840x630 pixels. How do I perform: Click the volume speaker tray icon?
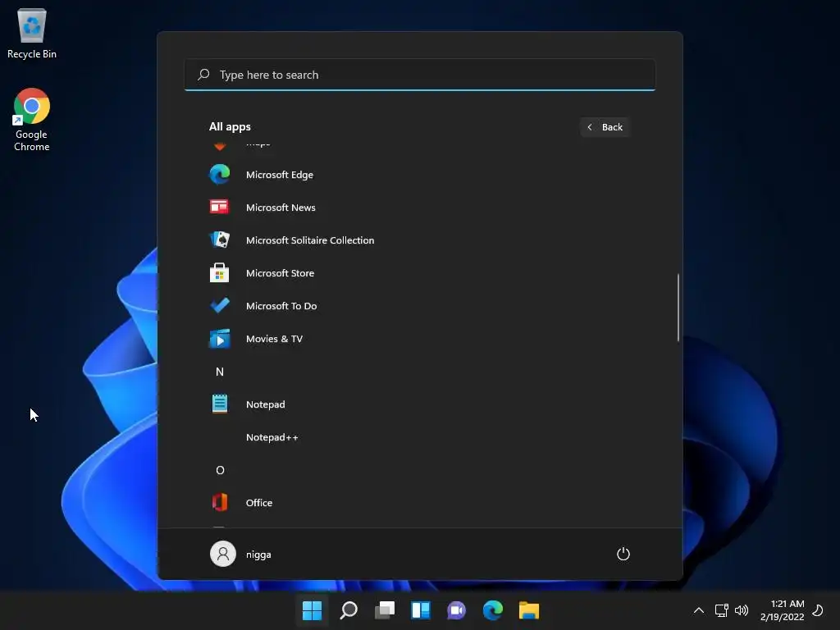[742, 610]
